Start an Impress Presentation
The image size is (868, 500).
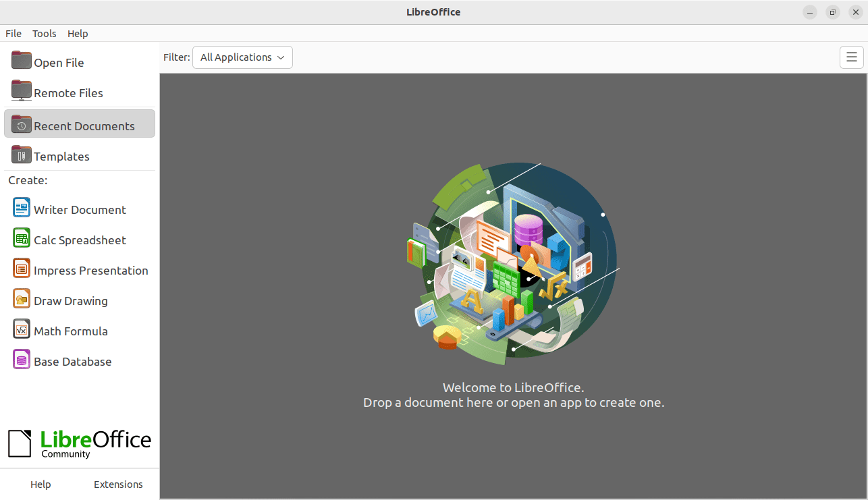point(90,270)
